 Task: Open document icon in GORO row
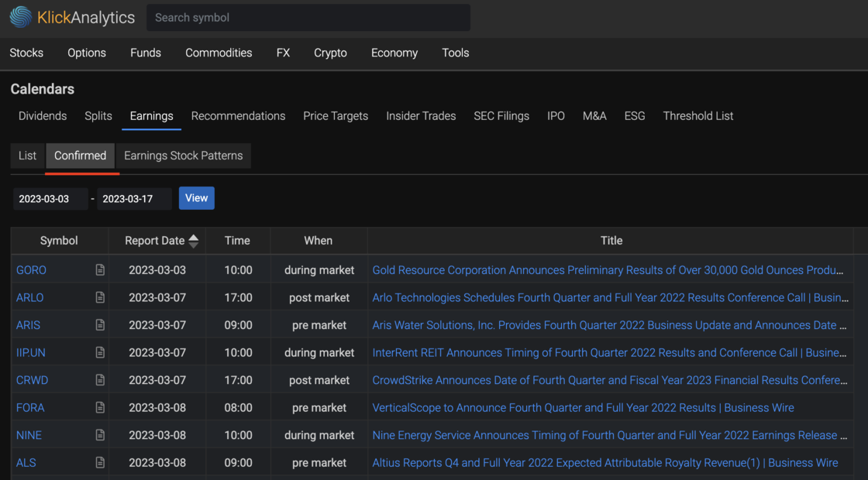pyautogui.click(x=100, y=270)
